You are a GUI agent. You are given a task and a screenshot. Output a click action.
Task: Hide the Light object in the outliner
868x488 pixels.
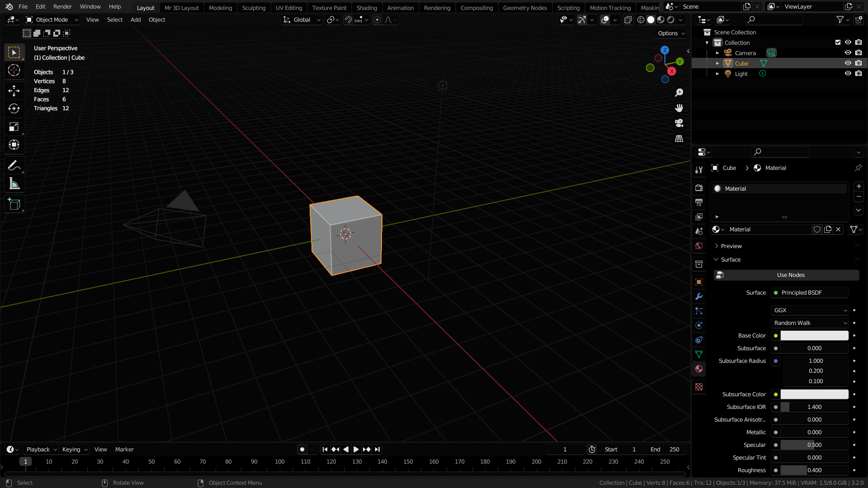848,73
